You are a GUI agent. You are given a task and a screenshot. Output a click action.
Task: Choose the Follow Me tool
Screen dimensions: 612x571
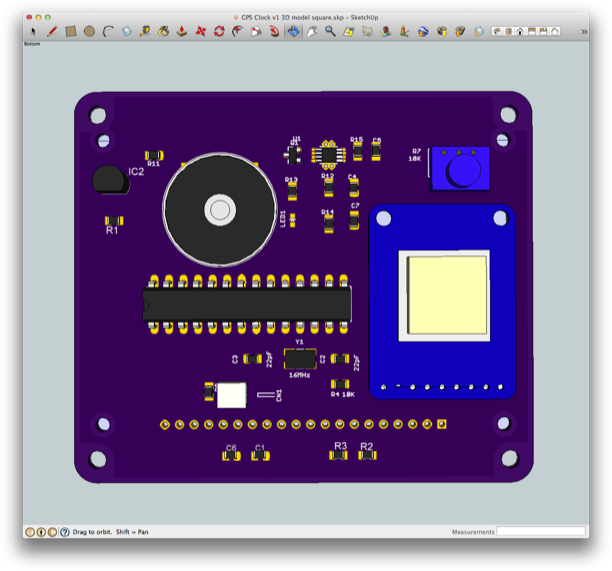click(275, 31)
